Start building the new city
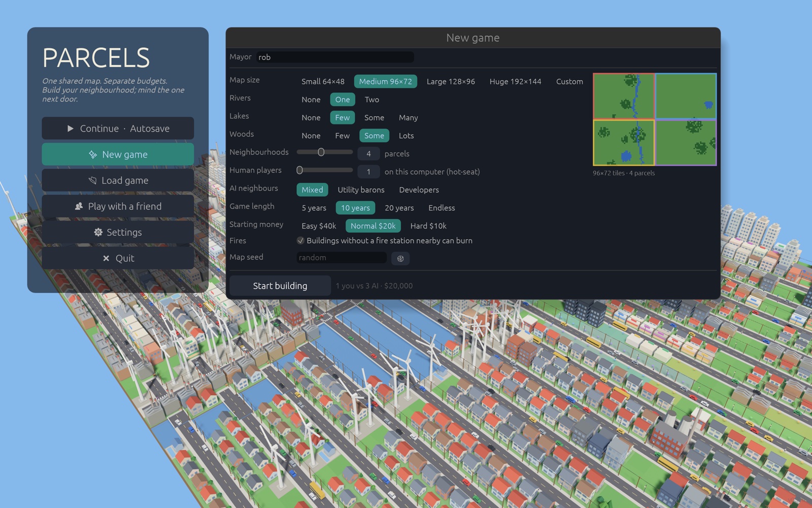The width and height of the screenshot is (812, 508). pos(280,285)
